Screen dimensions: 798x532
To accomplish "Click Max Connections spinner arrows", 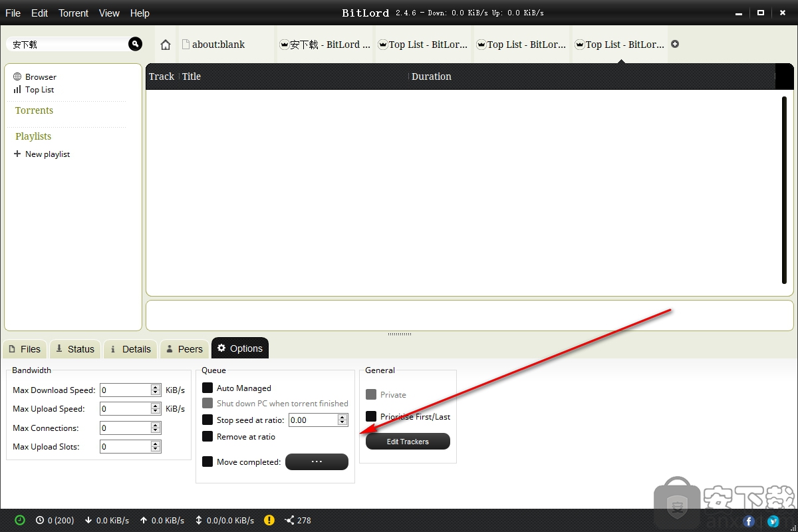I will pos(156,428).
